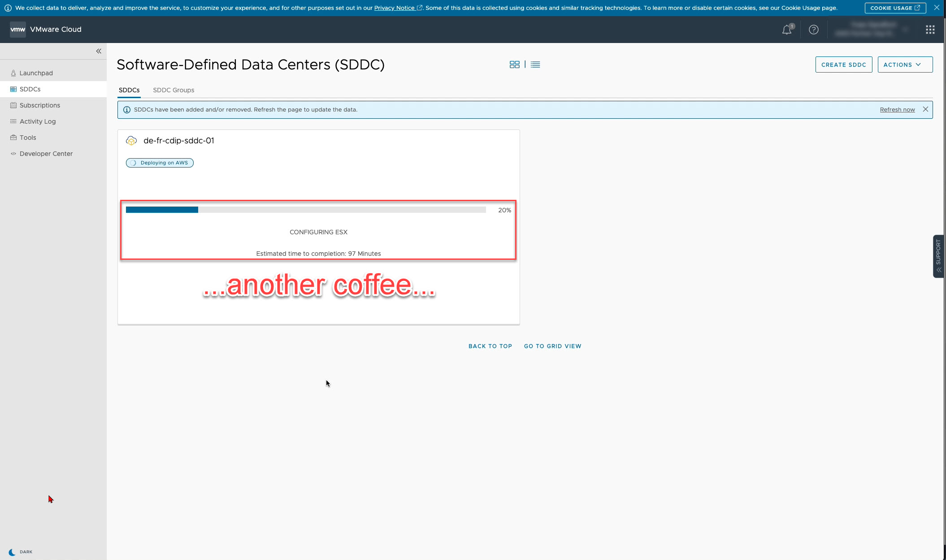Image resolution: width=946 pixels, height=560 pixels.
Task: Expand the SUPPORT side panel
Action: click(938, 256)
